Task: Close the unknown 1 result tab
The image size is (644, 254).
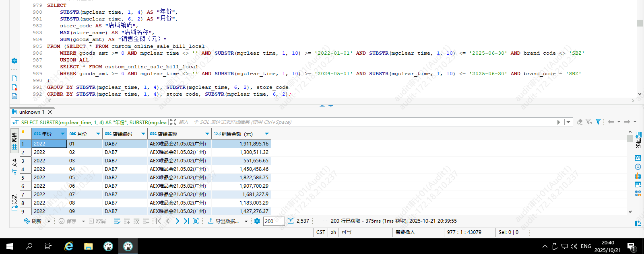Action: [x=50, y=112]
